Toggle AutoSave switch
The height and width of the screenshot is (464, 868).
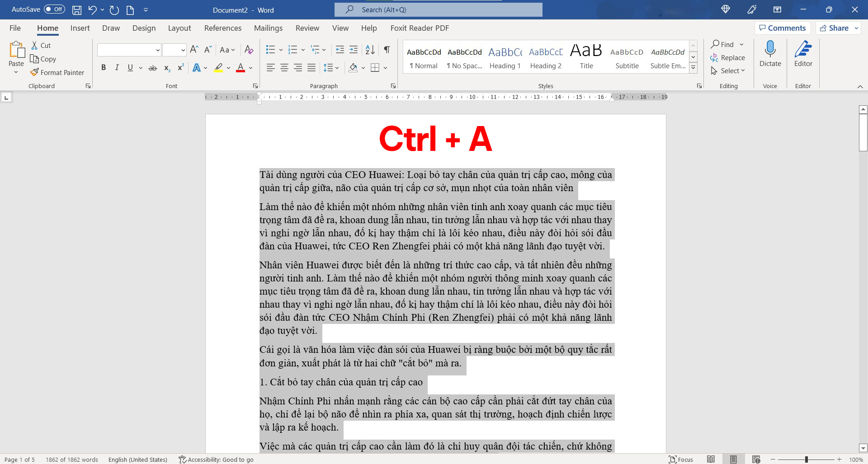54,9
